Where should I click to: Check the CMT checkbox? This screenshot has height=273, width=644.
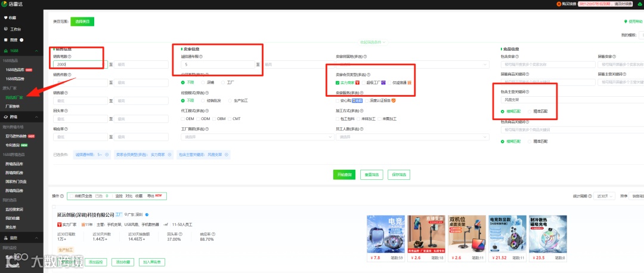pos(230,119)
